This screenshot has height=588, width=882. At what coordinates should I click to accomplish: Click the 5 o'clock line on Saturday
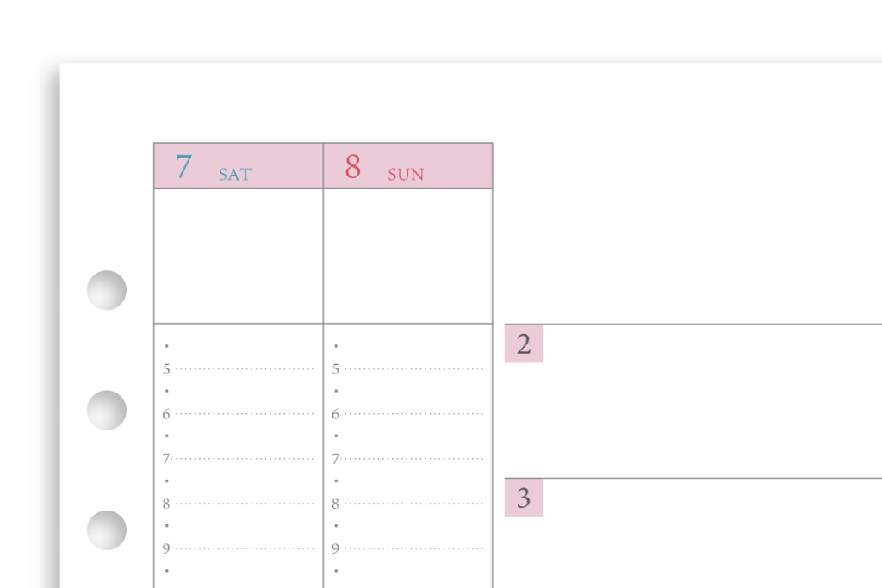(x=239, y=369)
